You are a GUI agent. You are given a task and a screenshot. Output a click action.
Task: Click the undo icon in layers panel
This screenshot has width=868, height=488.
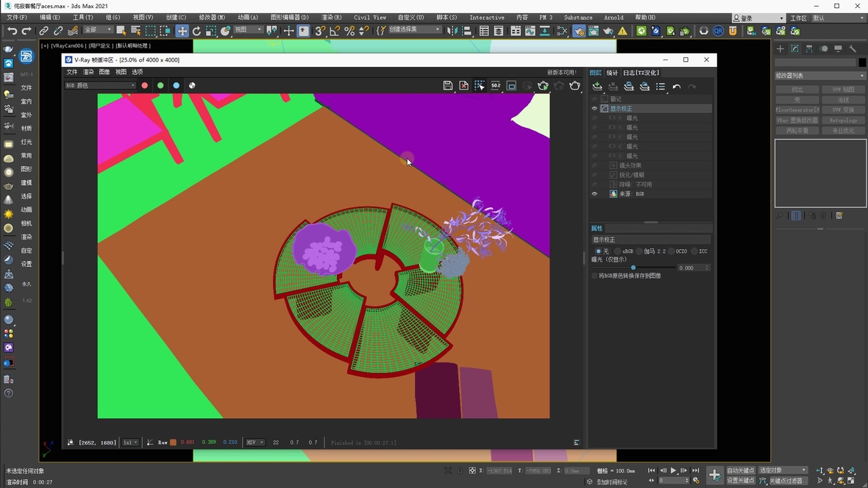point(677,87)
